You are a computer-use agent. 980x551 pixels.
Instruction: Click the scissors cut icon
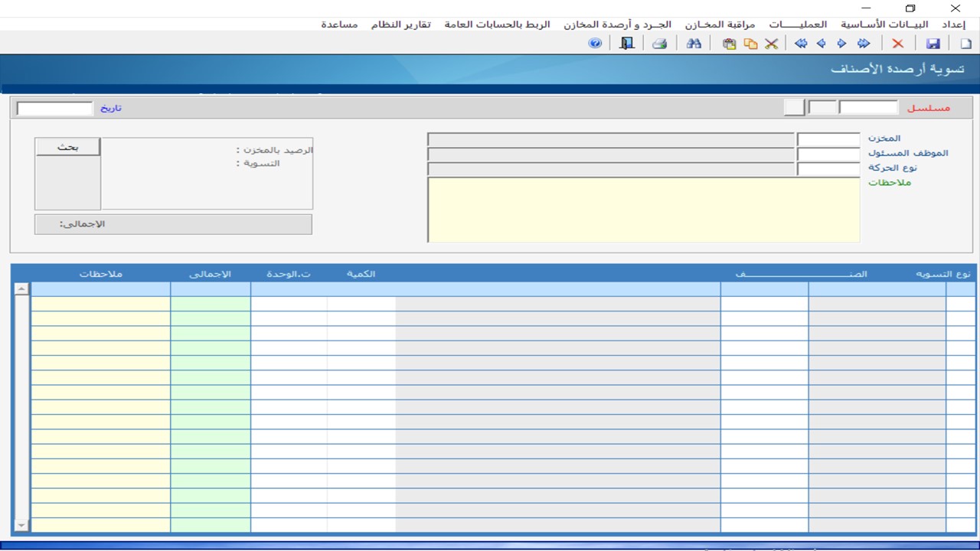tap(771, 44)
